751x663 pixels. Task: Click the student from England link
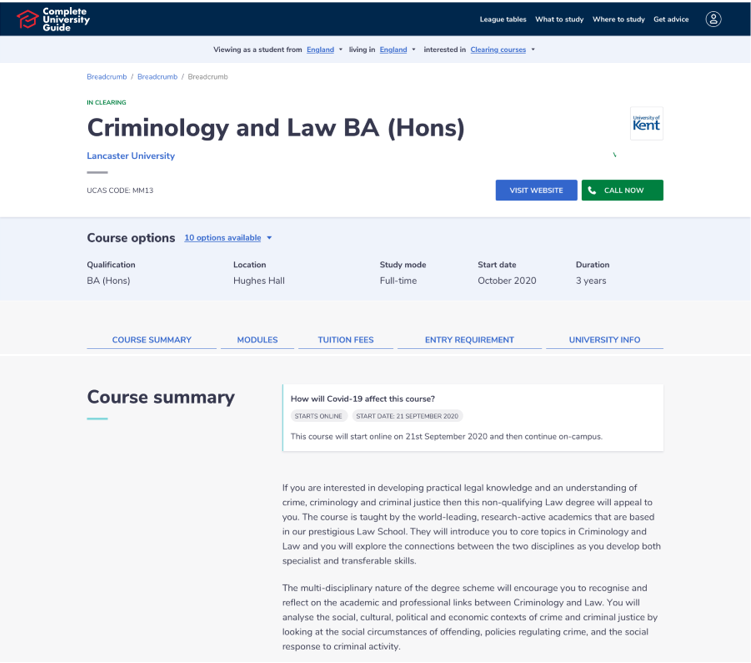[320, 49]
